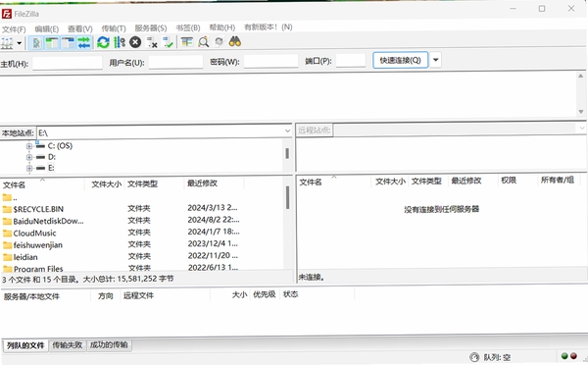Select the leidian folder
Screen dimensions: 588x365
[x=25, y=257]
